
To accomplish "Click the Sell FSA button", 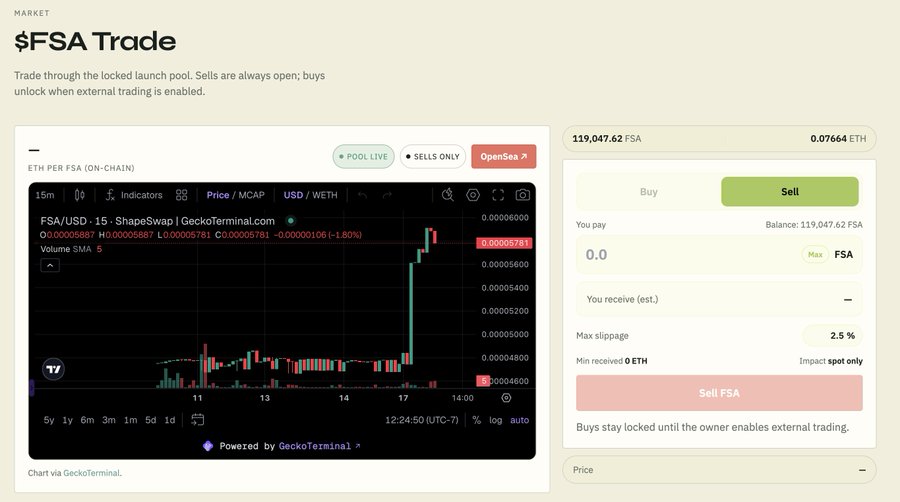I will pyautogui.click(x=719, y=393).
